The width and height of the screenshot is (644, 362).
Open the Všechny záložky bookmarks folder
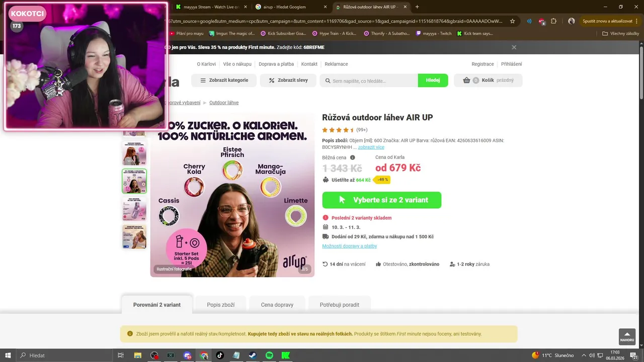tap(620, 33)
